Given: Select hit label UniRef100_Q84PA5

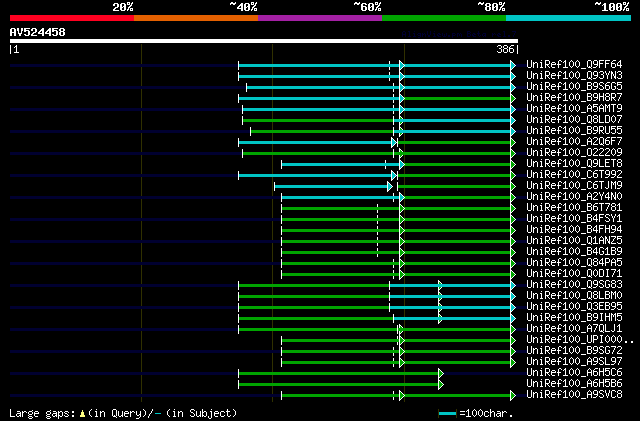Looking at the screenshot, I should 574,263.
